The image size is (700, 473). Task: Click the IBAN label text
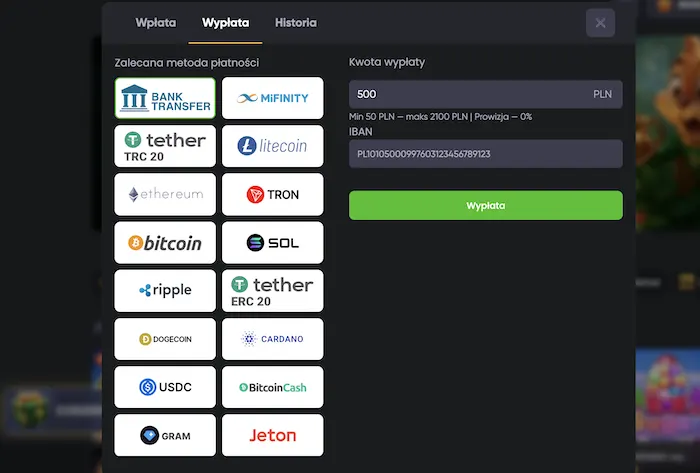tap(361, 132)
